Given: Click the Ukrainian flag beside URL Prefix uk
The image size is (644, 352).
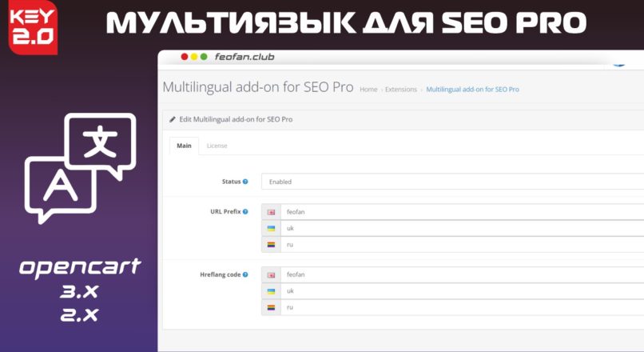Looking at the screenshot, I should click(x=271, y=228).
